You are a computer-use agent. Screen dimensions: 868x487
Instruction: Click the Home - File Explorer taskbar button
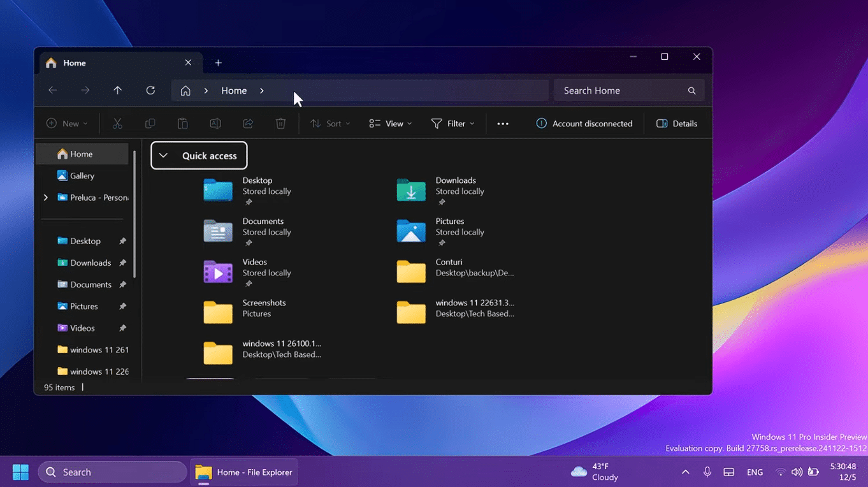pyautogui.click(x=244, y=472)
